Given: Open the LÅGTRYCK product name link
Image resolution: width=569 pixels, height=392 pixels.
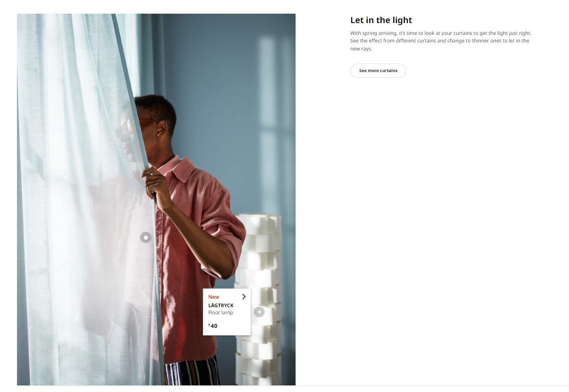Looking at the screenshot, I should point(221,305).
